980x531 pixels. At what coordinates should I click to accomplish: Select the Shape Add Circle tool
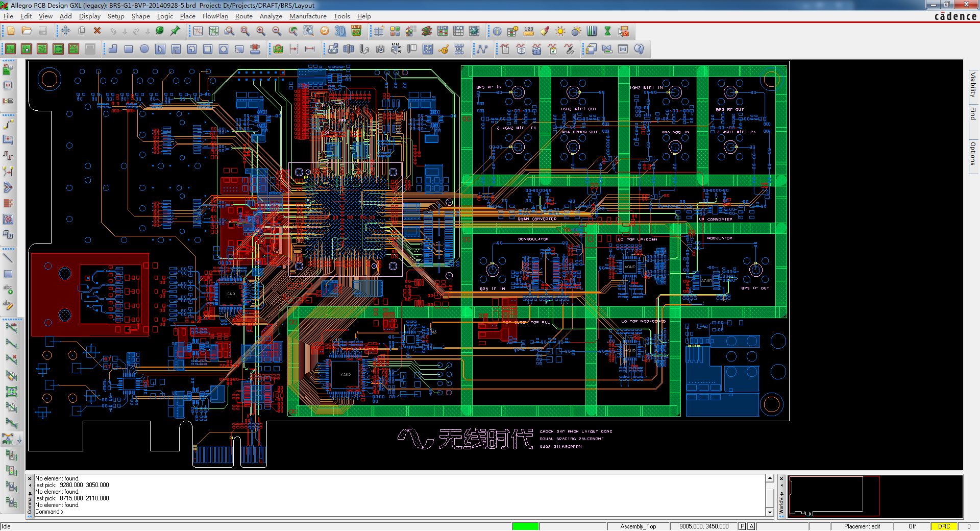click(x=144, y=49)
